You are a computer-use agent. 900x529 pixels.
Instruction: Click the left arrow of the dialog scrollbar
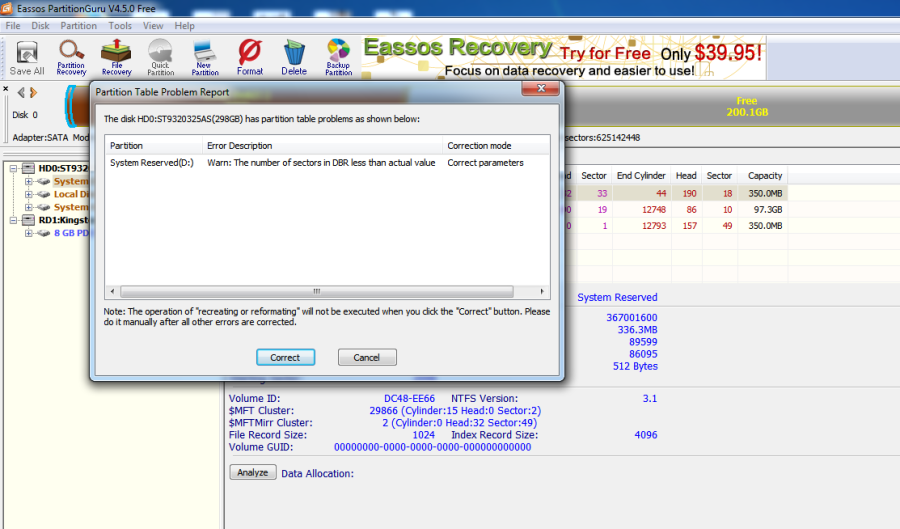pos(112,291)
